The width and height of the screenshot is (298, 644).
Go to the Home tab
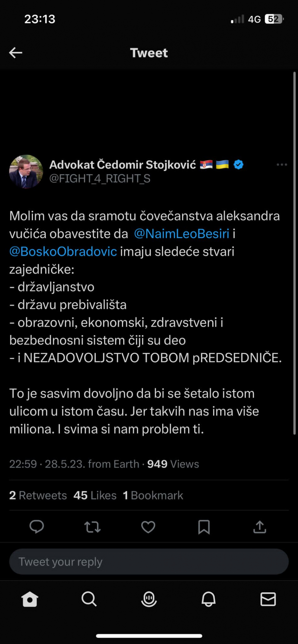coord(30,599)
